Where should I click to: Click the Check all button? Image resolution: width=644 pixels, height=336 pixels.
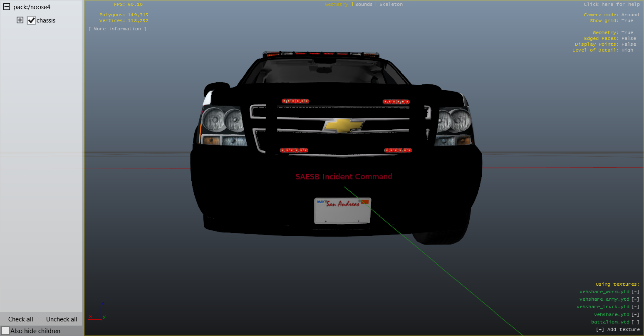[x=20, y=319]
